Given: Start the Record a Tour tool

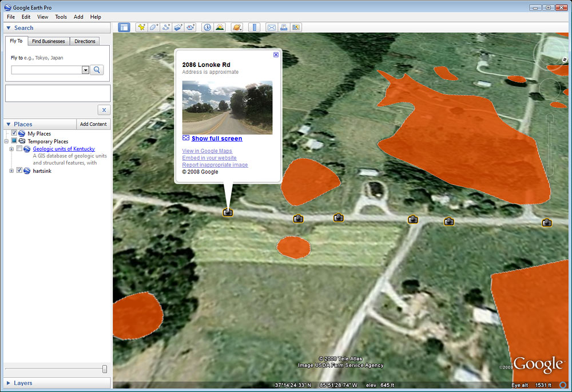Looking at the screenshot, I should point(190,27).
